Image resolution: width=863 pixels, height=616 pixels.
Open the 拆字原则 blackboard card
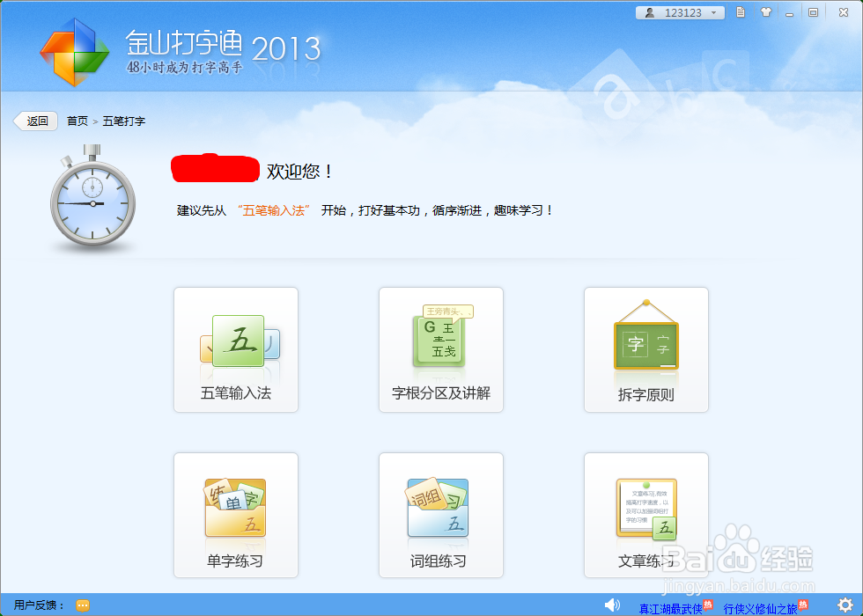tap(646, 350)
